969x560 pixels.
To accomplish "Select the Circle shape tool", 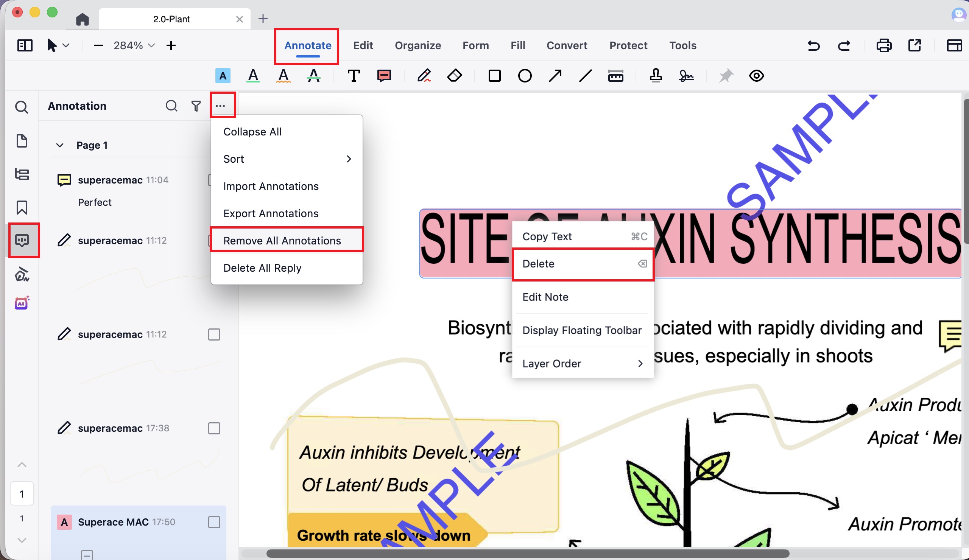I will pos(525,76).
